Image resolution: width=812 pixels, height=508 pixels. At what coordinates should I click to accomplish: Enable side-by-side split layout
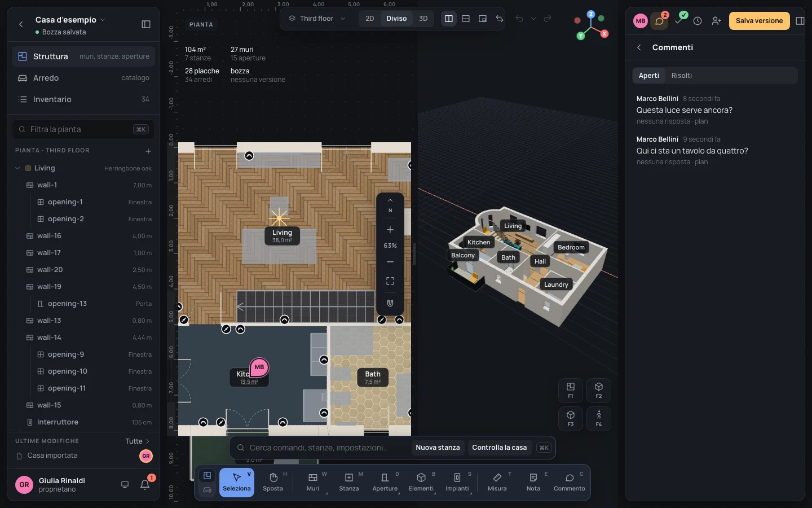[x=449, y=19]
